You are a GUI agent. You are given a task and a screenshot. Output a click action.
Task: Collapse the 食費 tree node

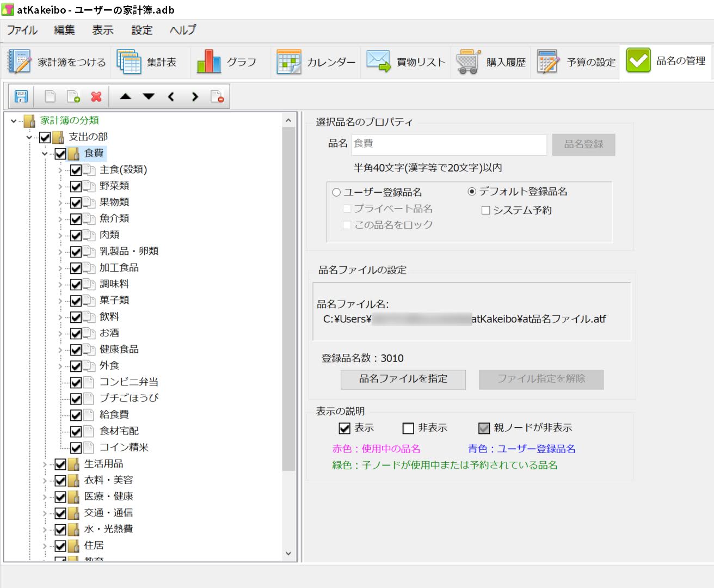45,154
